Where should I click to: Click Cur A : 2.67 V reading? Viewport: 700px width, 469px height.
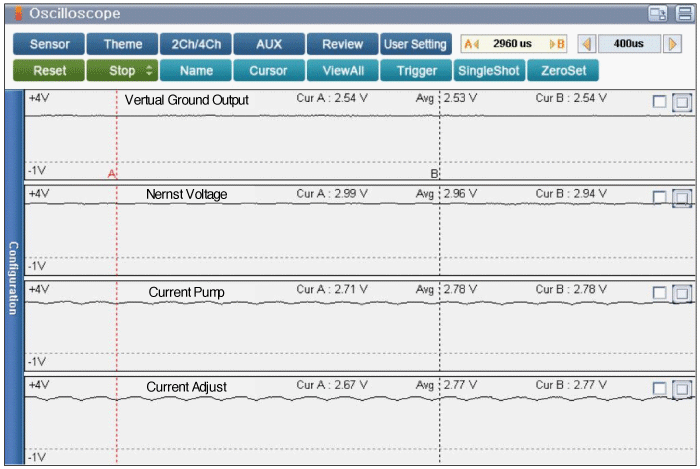[x=332, y=385]
